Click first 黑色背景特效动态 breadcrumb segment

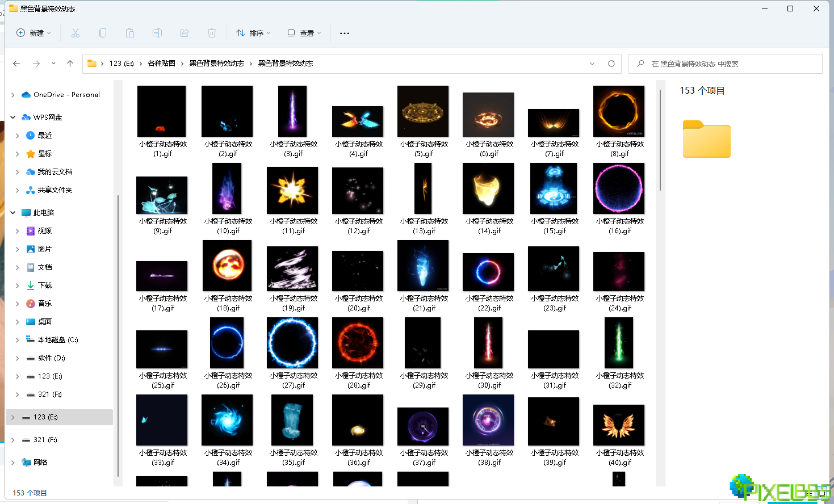tap(217, 64)
